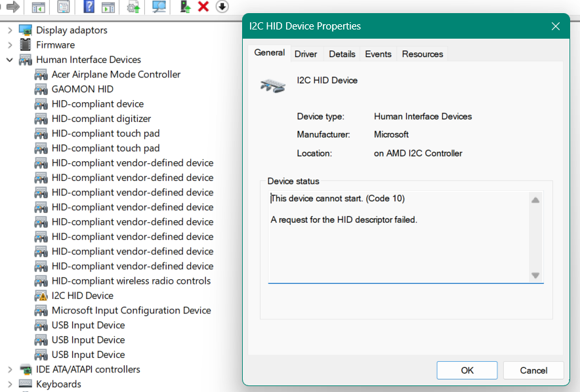Switch to the Driver tab
The image size is (580, 392).
click(306, 54)
